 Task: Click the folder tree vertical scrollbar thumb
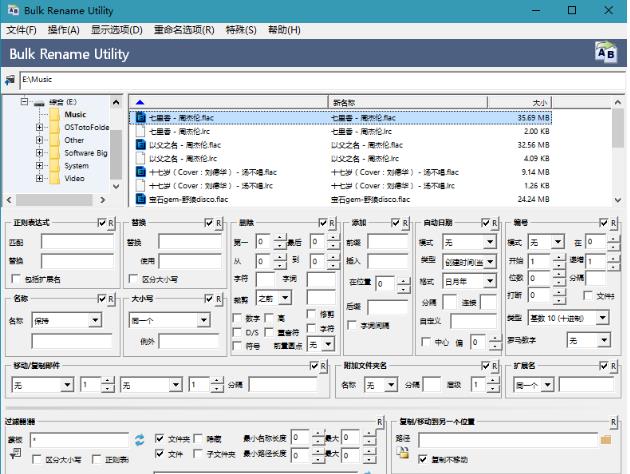116,154
